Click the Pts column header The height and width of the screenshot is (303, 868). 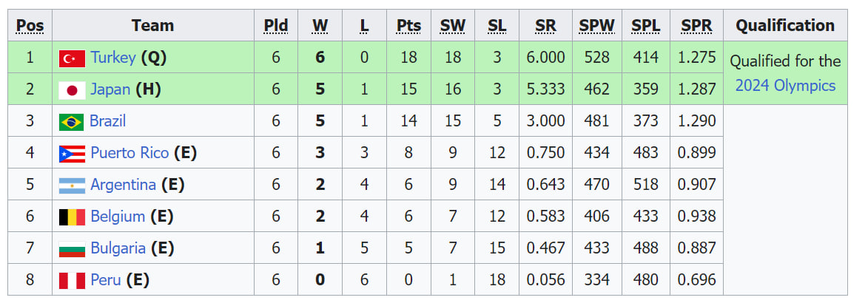click(x=408, y=25)
